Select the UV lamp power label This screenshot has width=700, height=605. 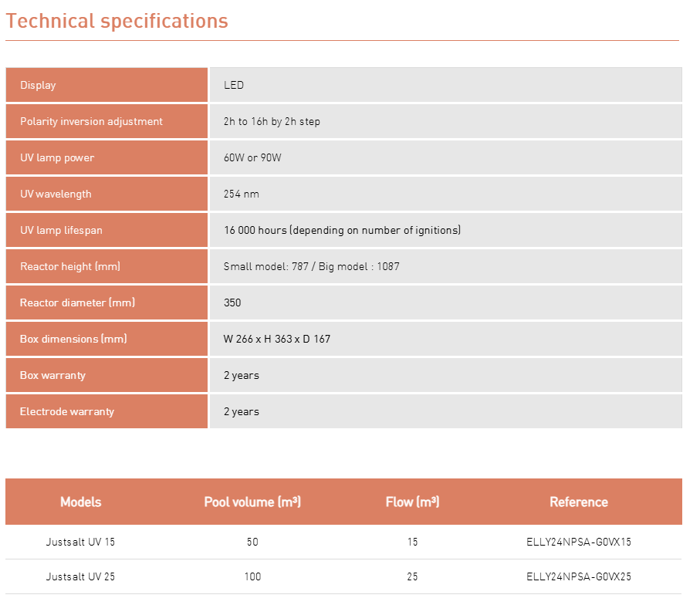(57, 157)
